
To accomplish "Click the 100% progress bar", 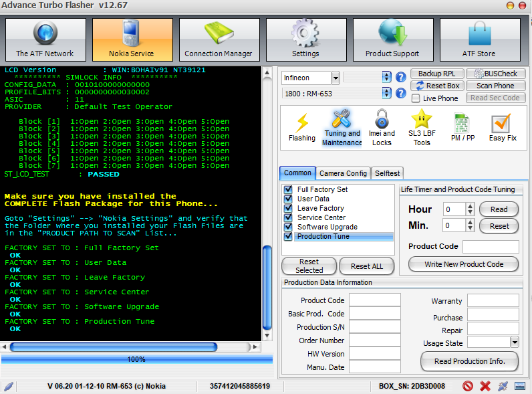I will tap(137, 359).
